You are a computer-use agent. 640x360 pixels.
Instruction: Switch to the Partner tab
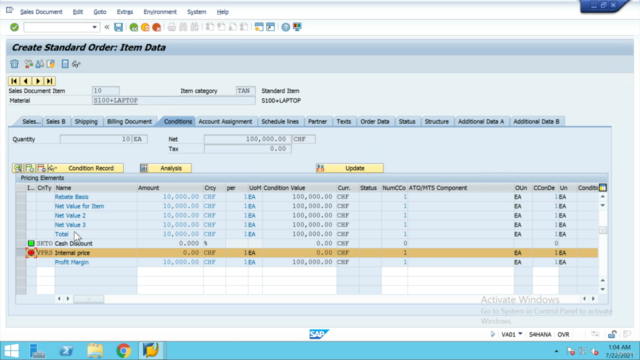(x=318, y=121)
